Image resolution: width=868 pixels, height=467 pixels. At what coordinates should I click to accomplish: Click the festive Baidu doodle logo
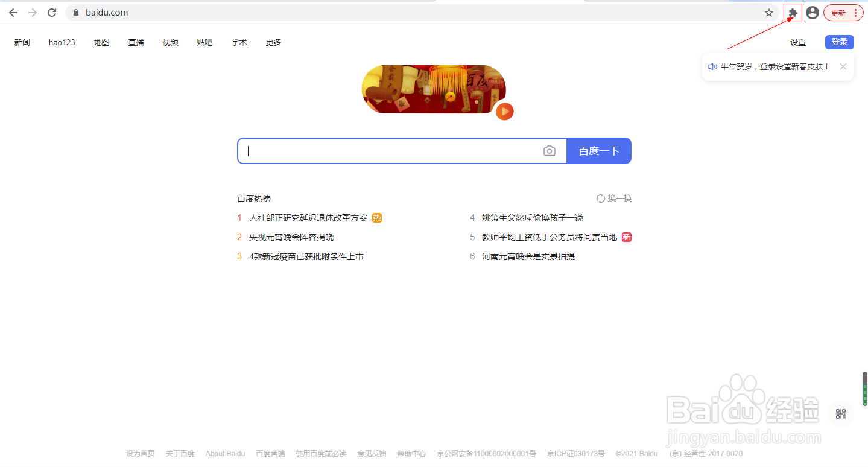click(434, 89)
